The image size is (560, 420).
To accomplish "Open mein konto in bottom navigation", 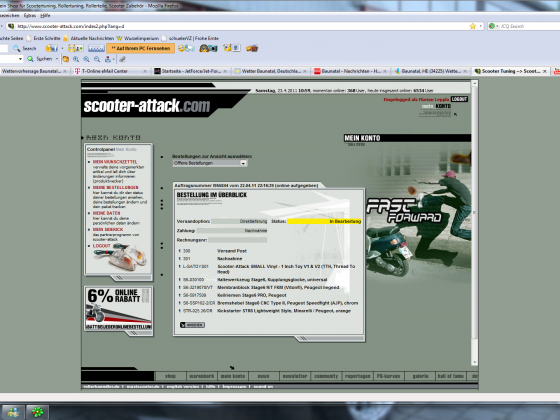I will [x=232, y=376].
